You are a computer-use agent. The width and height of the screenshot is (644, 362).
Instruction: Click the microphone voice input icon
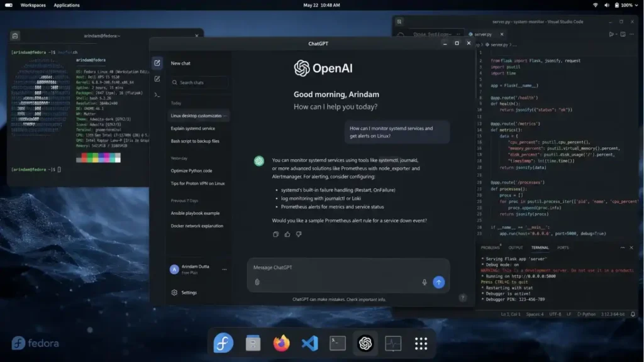point(425,282)
